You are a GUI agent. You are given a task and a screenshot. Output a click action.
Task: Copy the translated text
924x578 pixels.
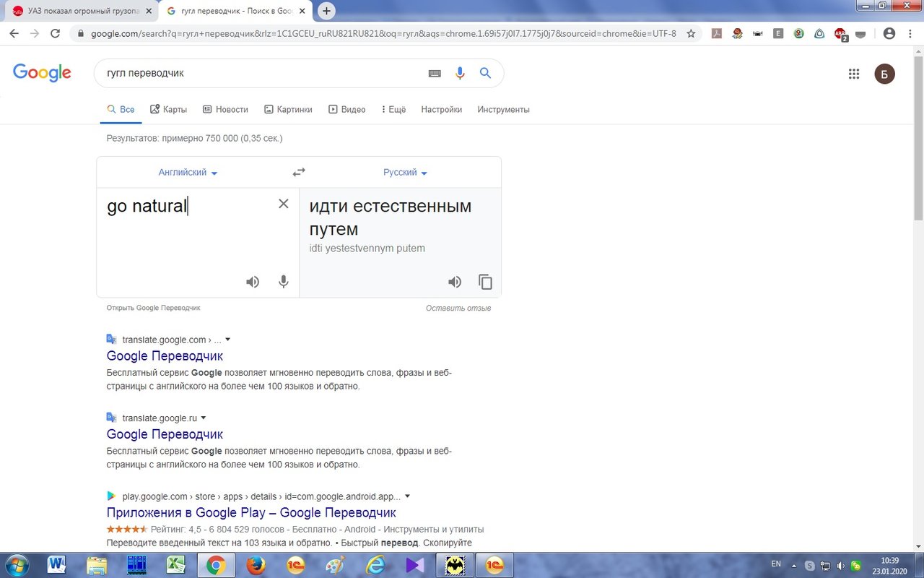(486, 282)
